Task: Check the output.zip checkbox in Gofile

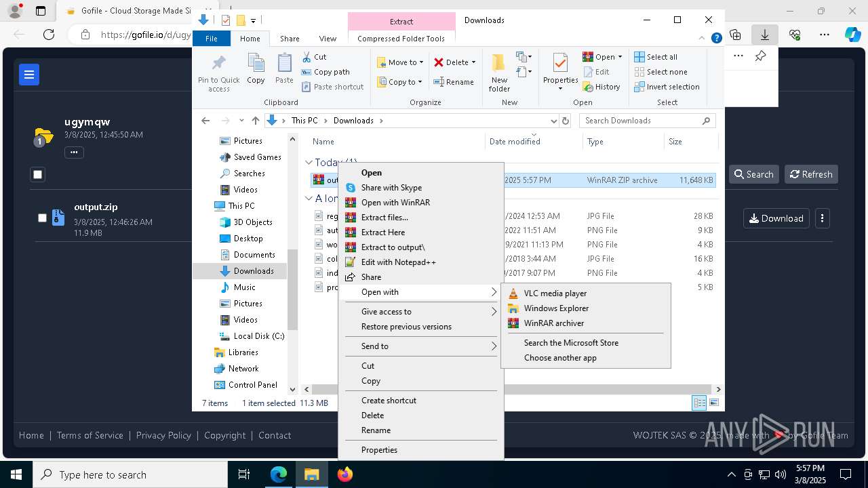Action: coord(42,218)
